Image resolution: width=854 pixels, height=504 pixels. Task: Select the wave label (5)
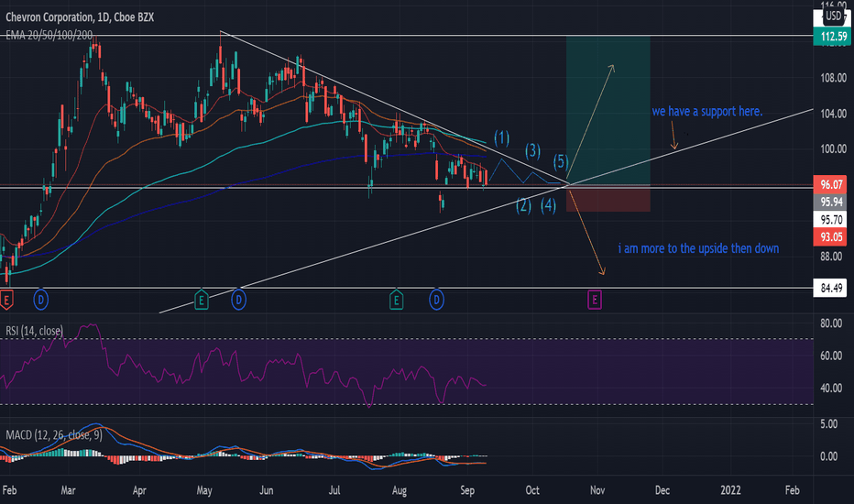tap(561, 161)
